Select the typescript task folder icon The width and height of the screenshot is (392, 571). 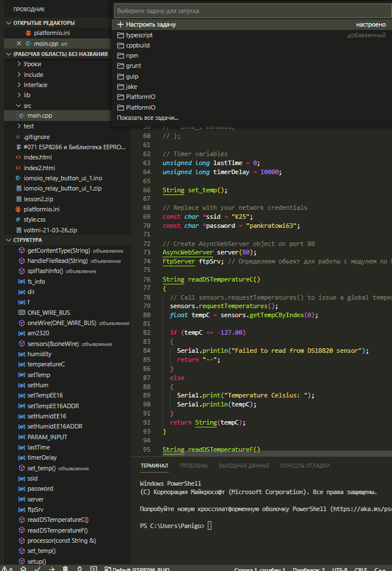[x=120, y=35]
